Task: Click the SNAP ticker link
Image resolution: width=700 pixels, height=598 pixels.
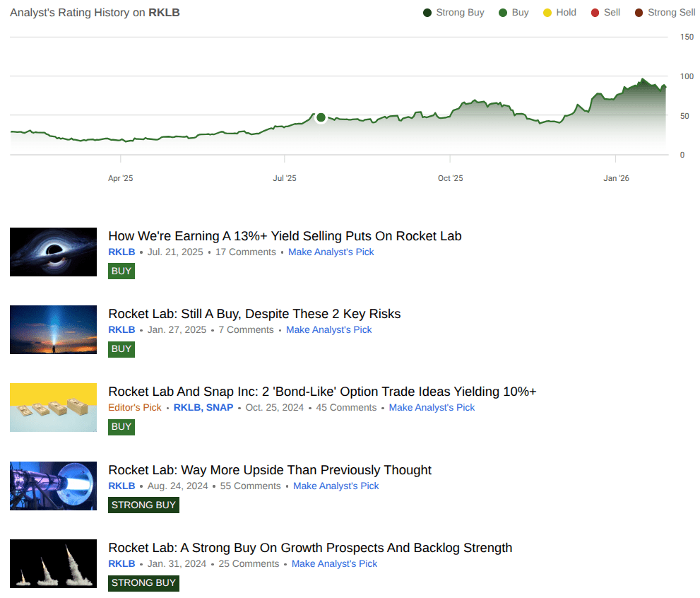Action: click(x=220, y=408)
